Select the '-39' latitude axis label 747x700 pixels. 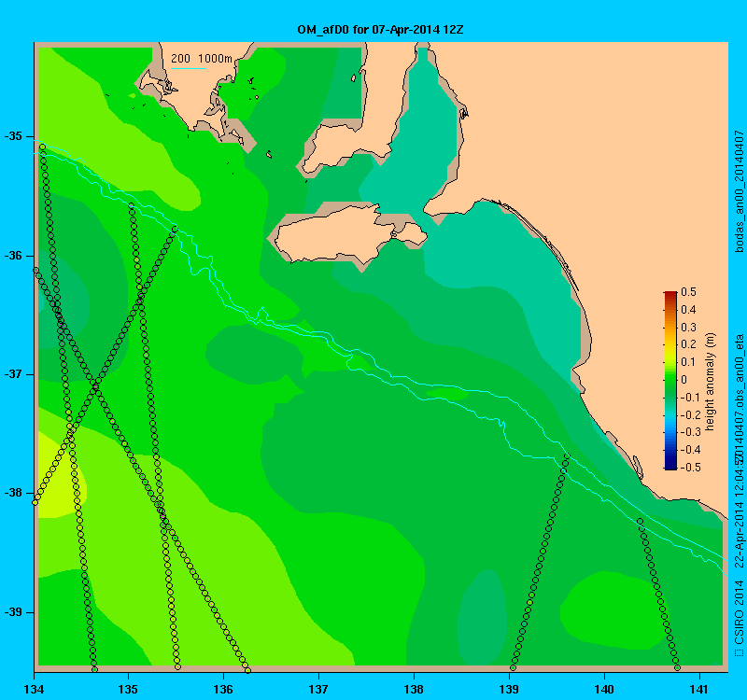coord(13,612)
